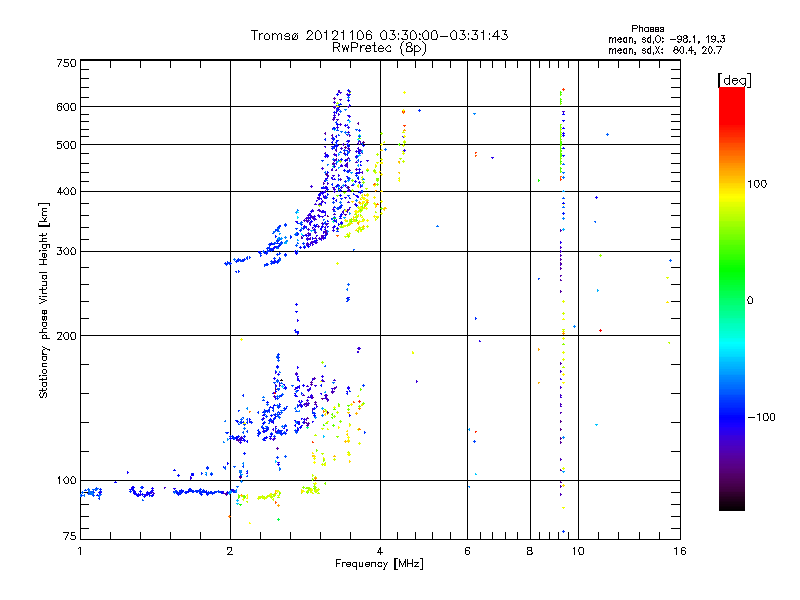800x600 pixels.
Task: Click the 'Phases' header text
Action: pos(647,29)
